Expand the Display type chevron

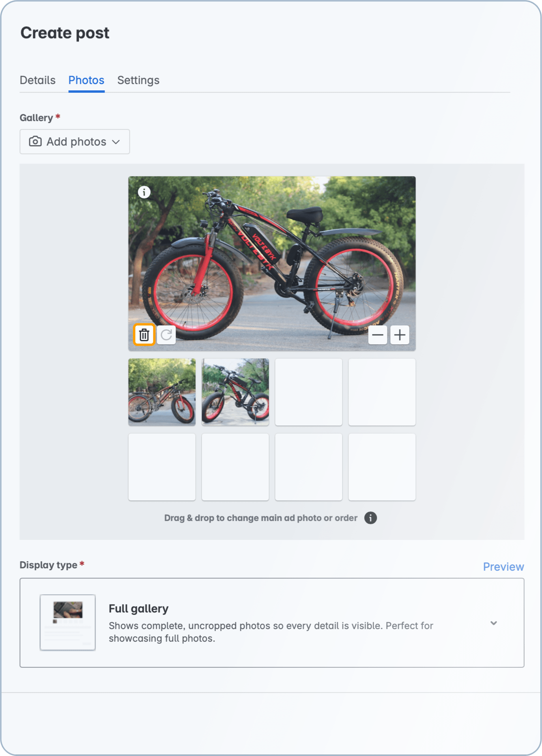493,623
